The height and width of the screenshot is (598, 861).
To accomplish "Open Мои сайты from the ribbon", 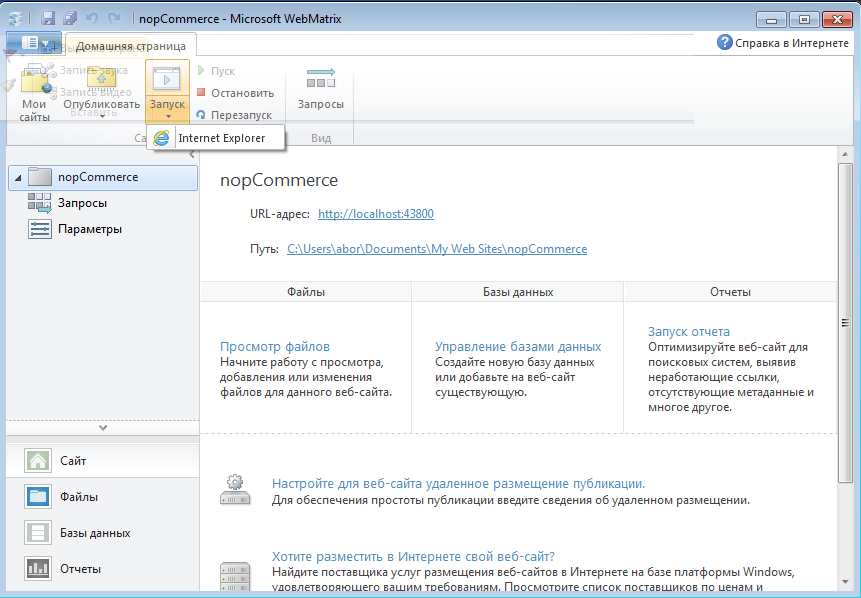I will click(x=34, y=93).
